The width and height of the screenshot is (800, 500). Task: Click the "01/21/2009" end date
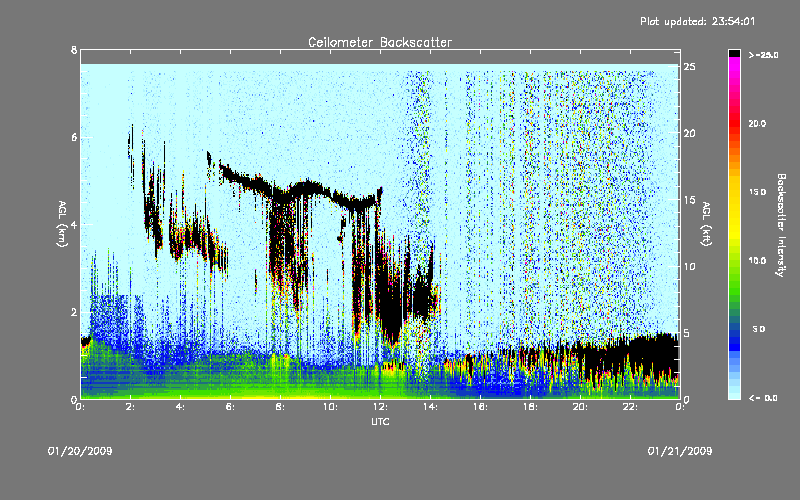[x=680, y=451]
